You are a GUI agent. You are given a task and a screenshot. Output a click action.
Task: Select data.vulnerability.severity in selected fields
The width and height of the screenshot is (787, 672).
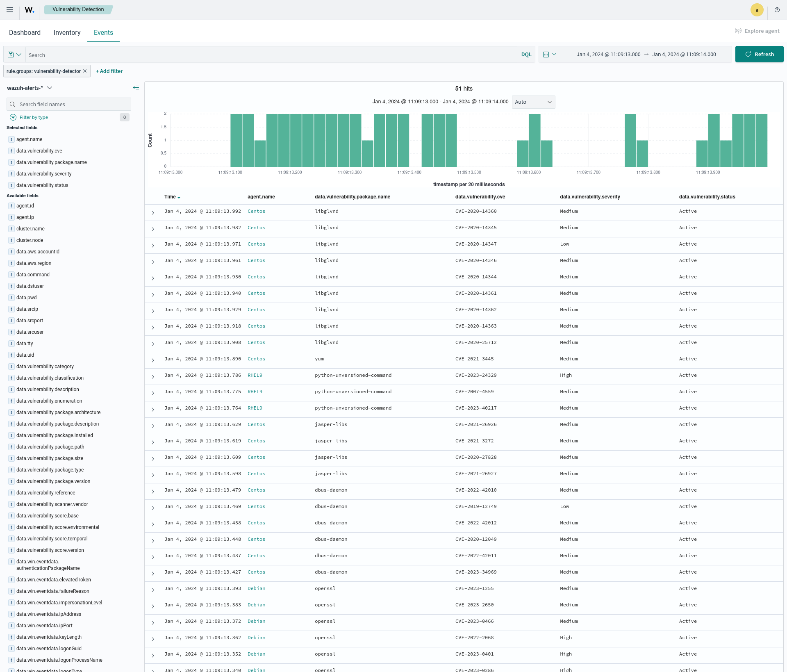[x=44, y=174]
